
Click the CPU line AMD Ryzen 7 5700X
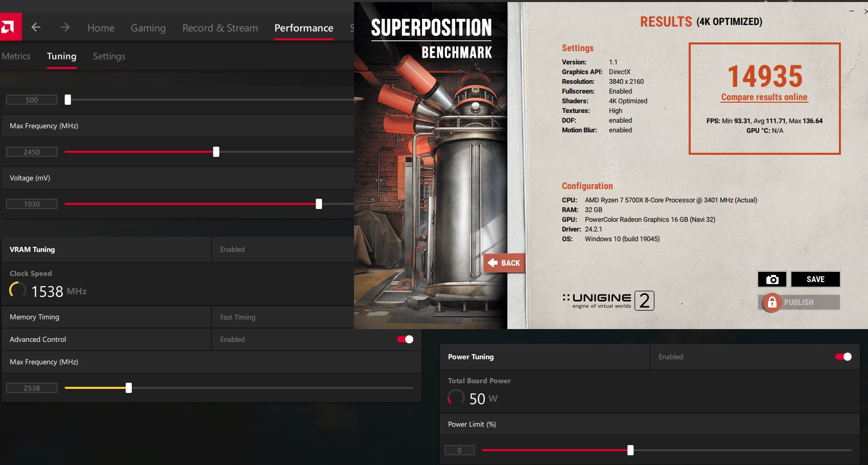point(671,200)
